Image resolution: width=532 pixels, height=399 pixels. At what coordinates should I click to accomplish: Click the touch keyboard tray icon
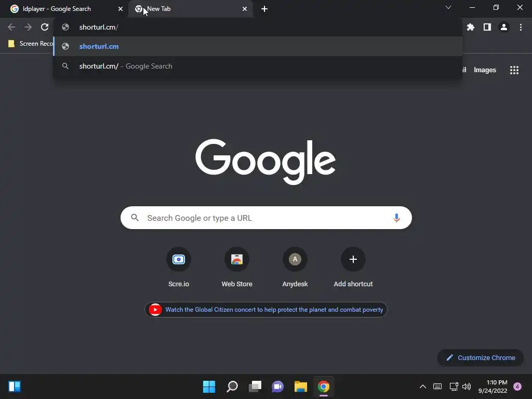pos(437,387)
